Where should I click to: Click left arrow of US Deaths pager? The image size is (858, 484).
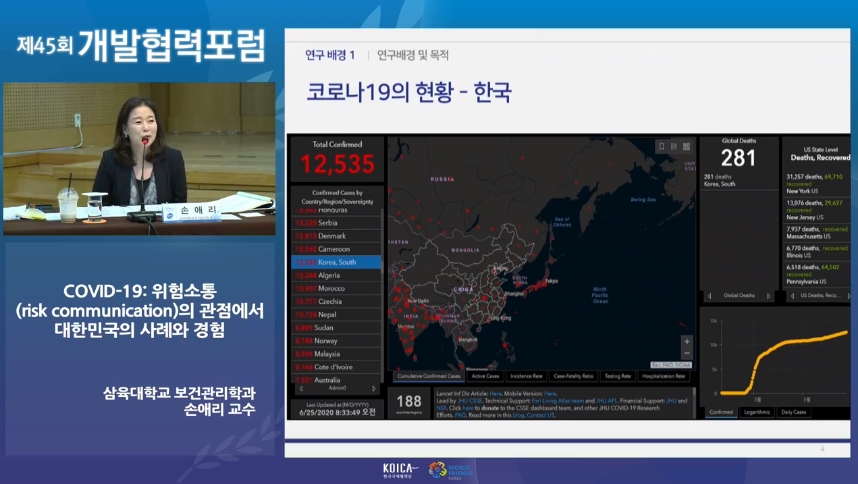click(x=792, y=296)
